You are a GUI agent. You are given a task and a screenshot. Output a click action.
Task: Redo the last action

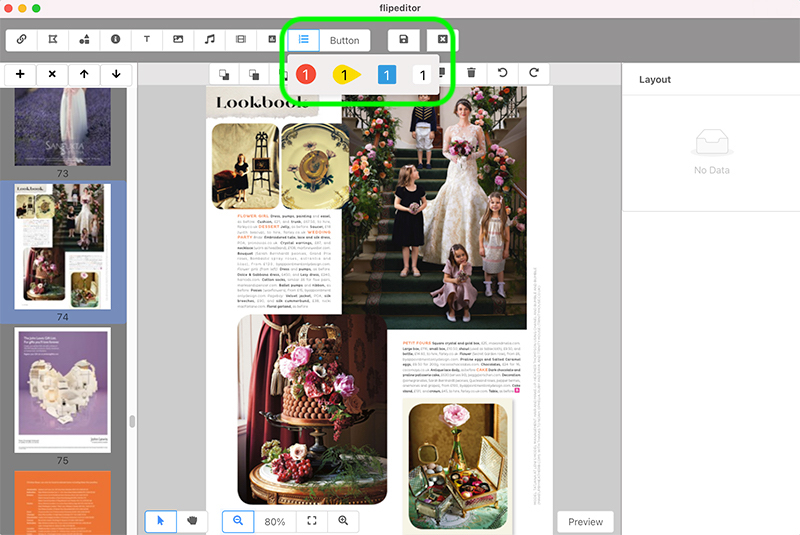(x=534, y=73)
